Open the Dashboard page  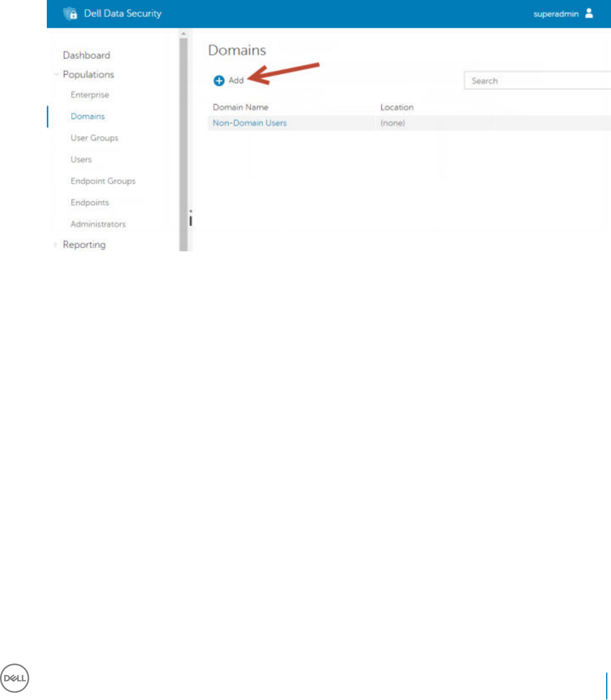(86, 55)
